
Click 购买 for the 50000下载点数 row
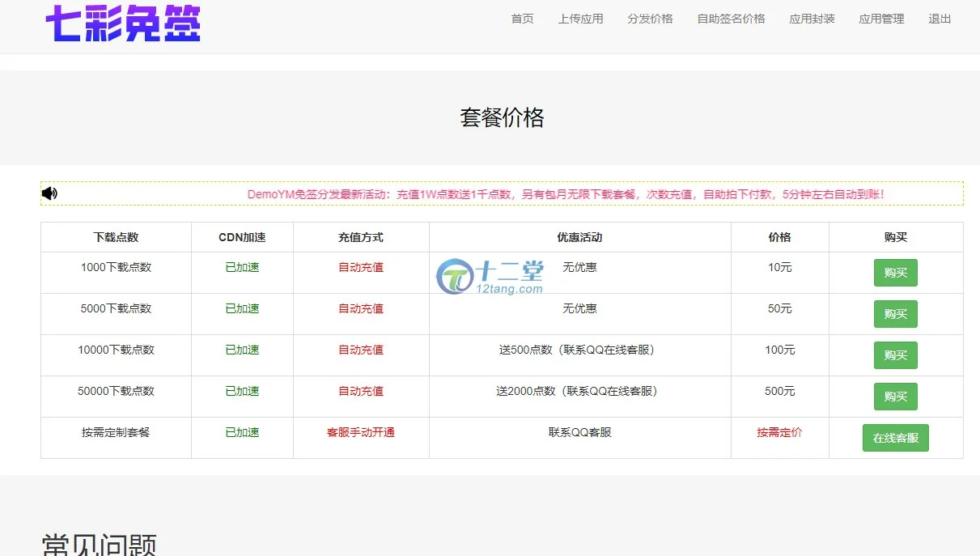895,397
